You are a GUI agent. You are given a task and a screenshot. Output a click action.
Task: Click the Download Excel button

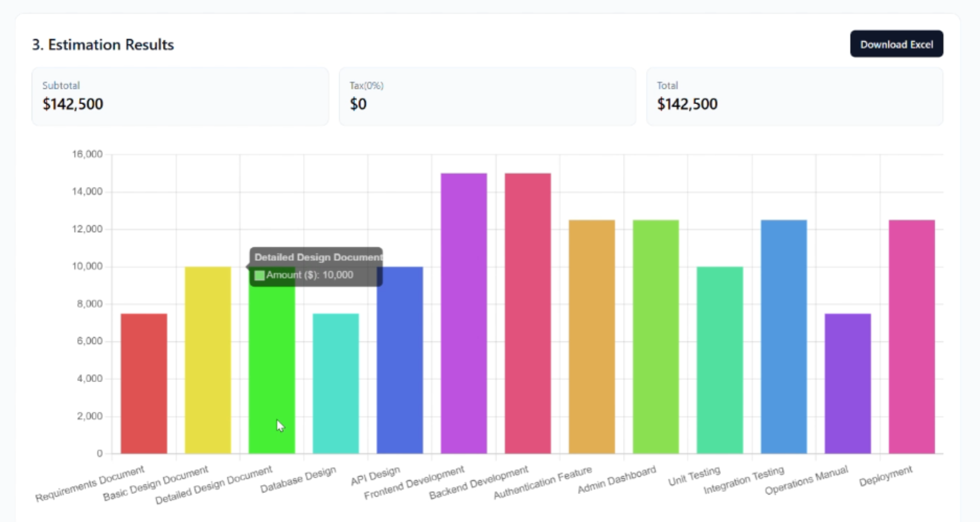click(896, 44)
